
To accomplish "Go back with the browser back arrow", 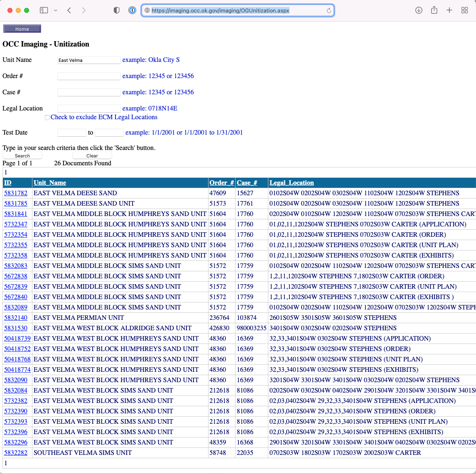I will [69, 10].
